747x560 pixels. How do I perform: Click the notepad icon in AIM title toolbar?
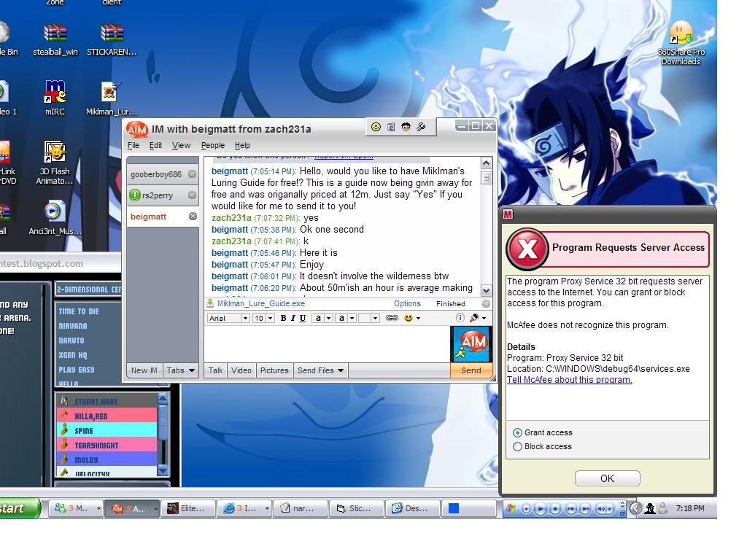click(391, 127)
